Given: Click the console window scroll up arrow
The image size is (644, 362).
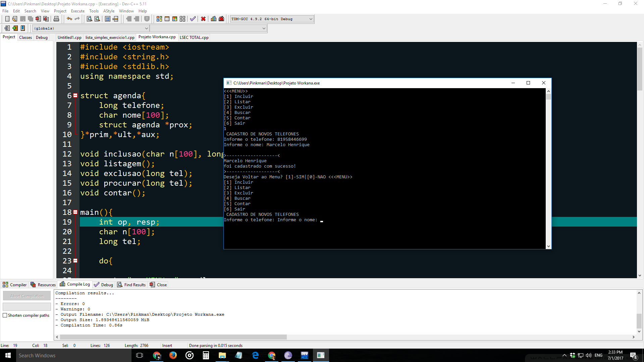Looking at the screenshot, I should [548, 91].
